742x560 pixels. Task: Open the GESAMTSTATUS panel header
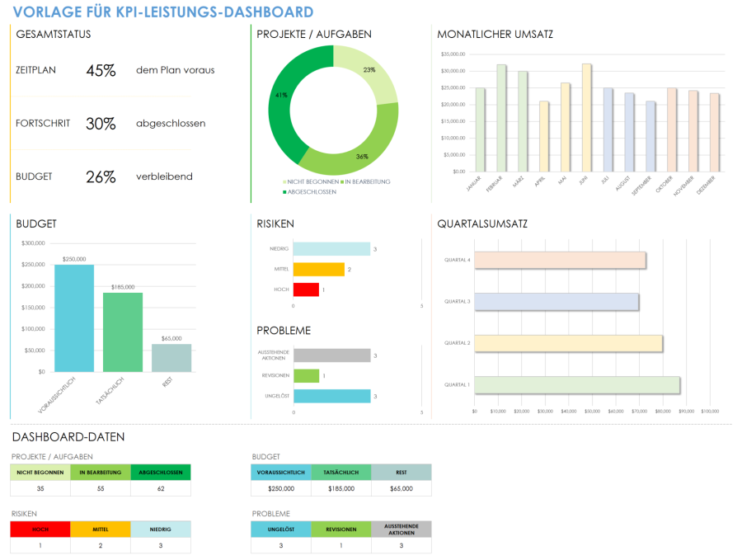tap(54, 35)
